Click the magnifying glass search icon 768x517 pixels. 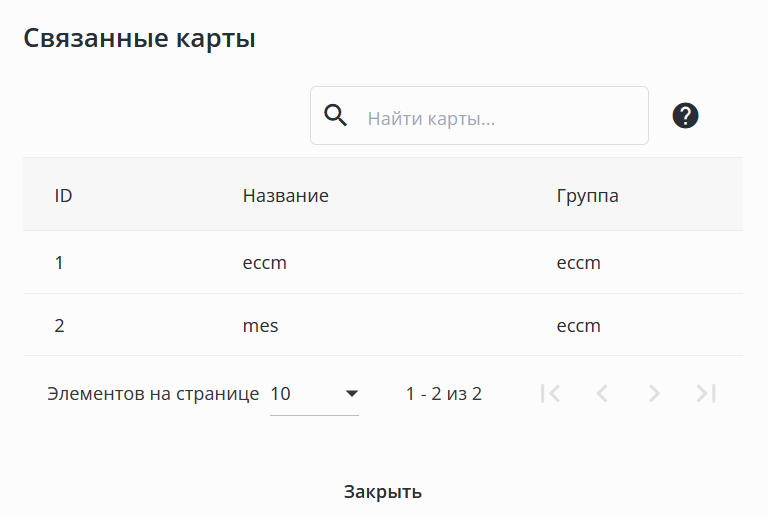(x=337, y=116)
